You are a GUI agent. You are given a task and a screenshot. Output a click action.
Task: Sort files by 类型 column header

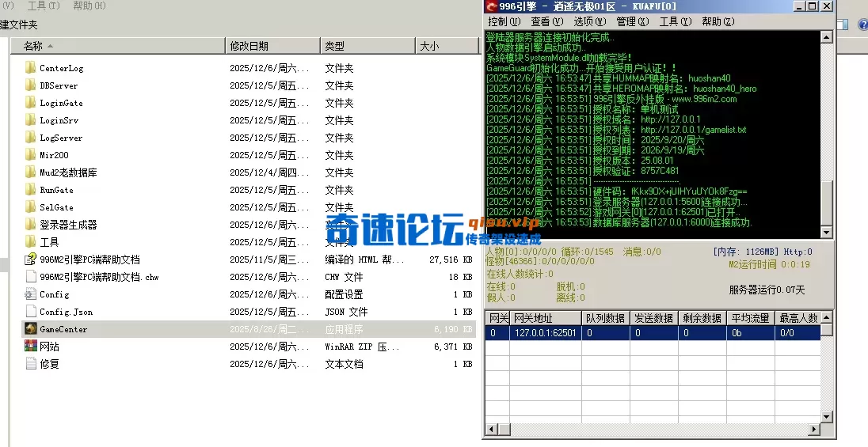pyautogui.click(x=367, y=46)
